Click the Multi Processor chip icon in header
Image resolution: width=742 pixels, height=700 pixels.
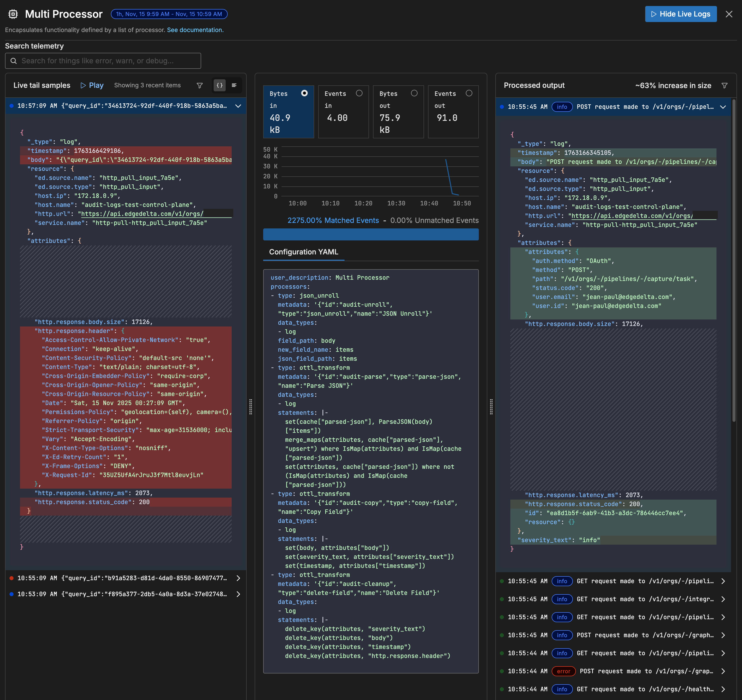13,14
